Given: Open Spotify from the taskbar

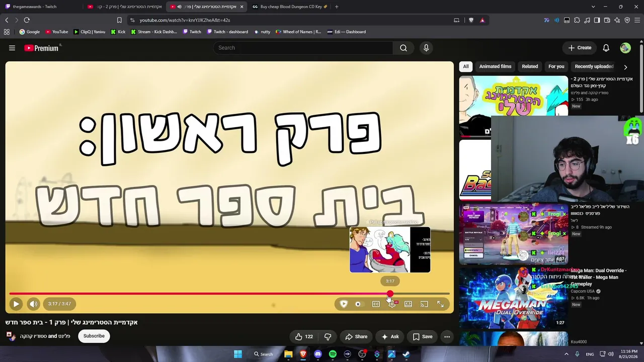Looking at the screenshot, I should 333,354.
